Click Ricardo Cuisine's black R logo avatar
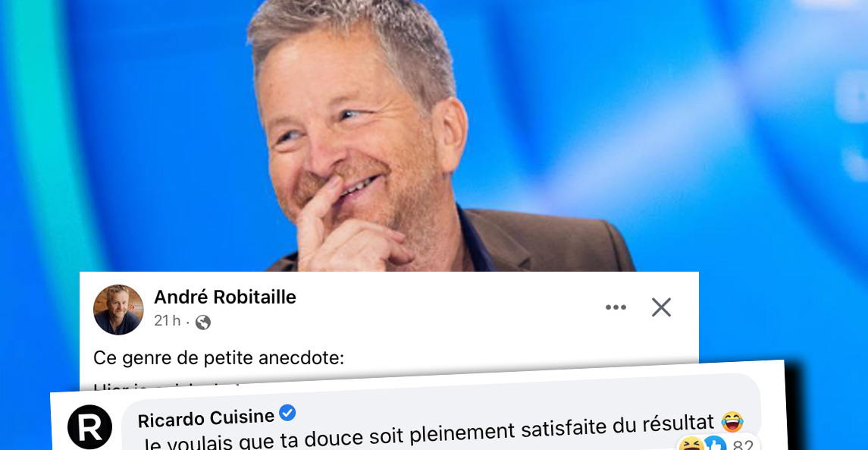The width and height of the screenshot is (868, 450). coord(89,427)
